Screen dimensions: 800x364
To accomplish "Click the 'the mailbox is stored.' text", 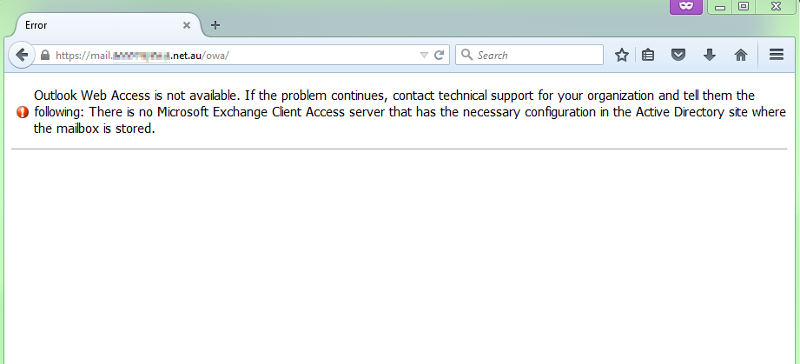I will pyautogui.click(x=94, y=129).
